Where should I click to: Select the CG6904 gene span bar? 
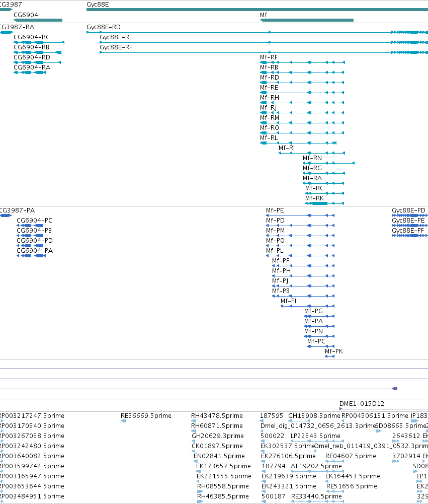pyautogui.click(x=38, y=20)
